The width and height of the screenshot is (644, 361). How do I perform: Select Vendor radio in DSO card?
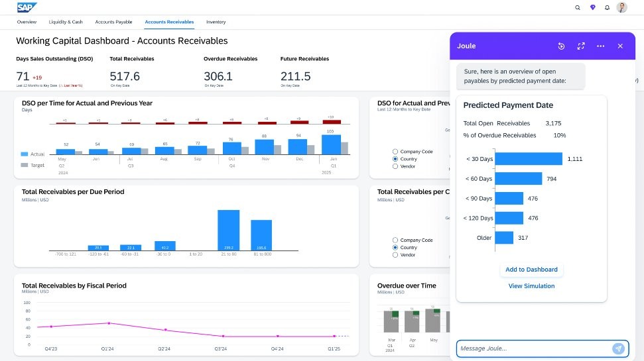point(395,166)
